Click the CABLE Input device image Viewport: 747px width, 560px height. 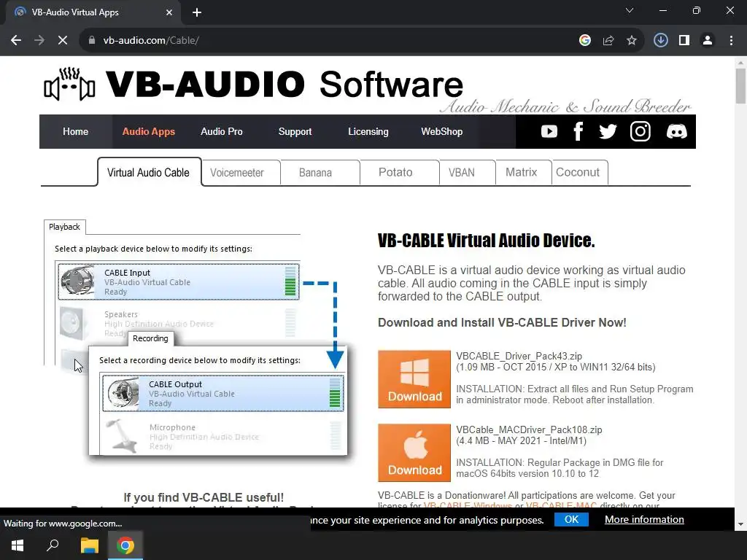click(x=77, y=281)
